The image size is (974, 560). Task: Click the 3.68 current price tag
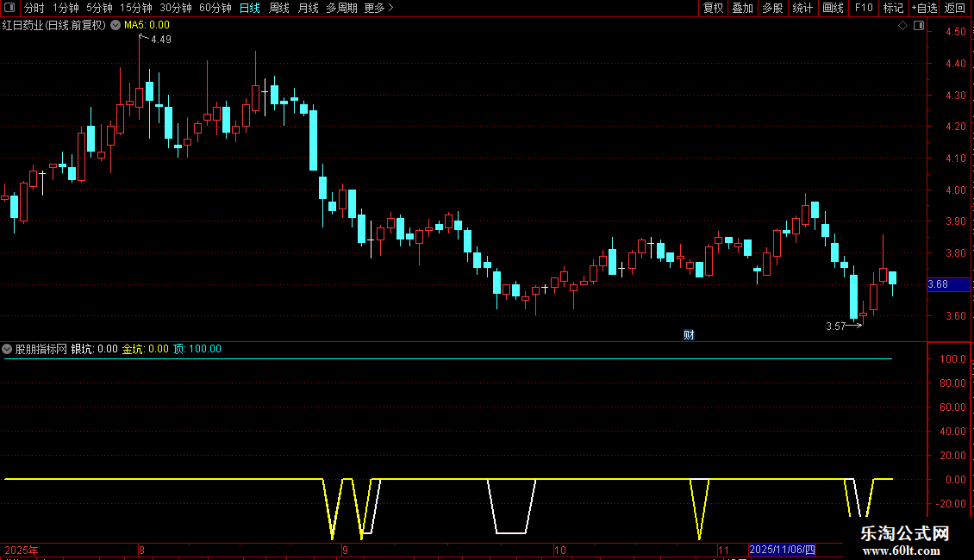pyautogui.click(x=948, y=284)
